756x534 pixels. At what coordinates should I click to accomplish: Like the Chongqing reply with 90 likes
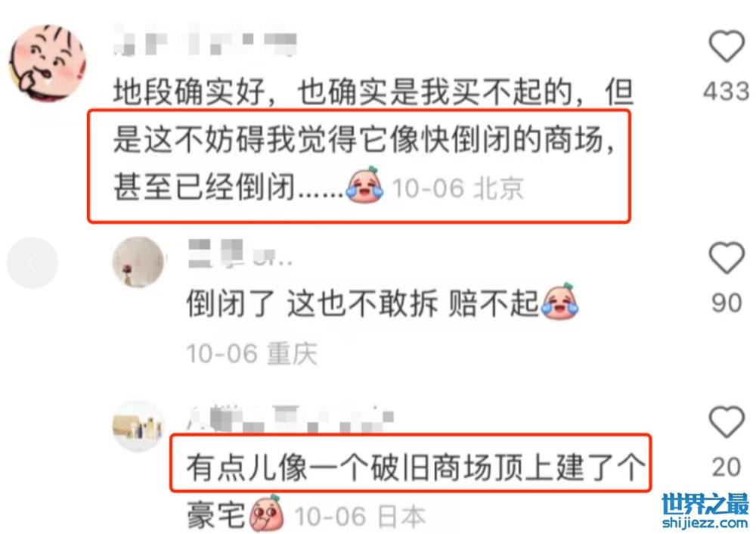pos(727,258)
